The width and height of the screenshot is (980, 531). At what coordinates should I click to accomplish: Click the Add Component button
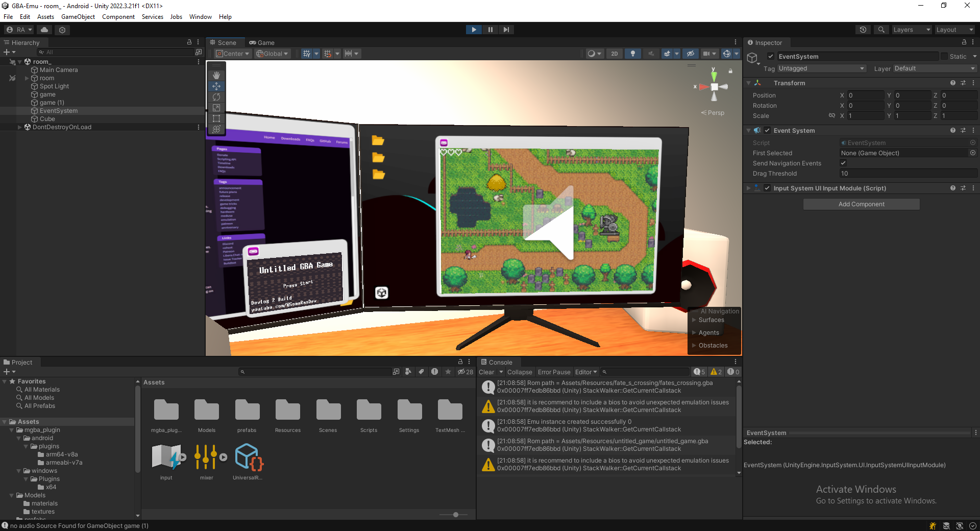click(x=861, y=204)
